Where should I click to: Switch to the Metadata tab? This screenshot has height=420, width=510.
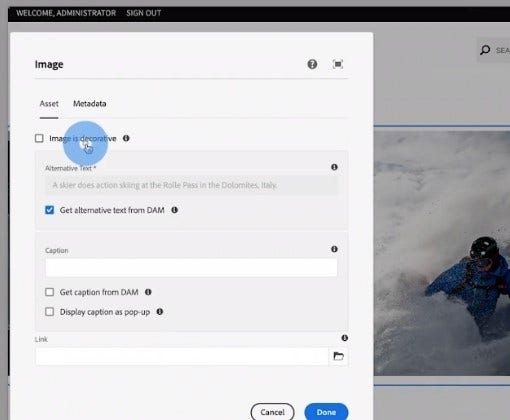tap(90, 104)
